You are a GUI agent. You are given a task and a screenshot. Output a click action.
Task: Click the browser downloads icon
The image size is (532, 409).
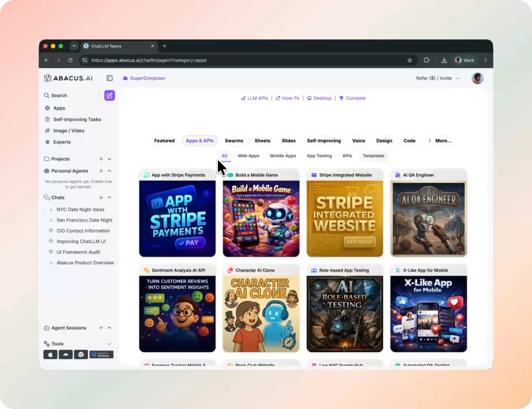[444, 60]
